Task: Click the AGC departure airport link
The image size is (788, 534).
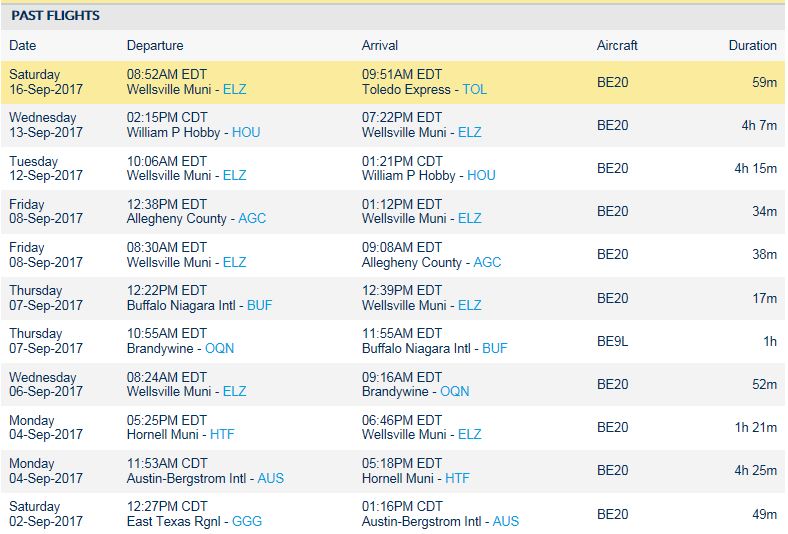Action: click(252, 218)
